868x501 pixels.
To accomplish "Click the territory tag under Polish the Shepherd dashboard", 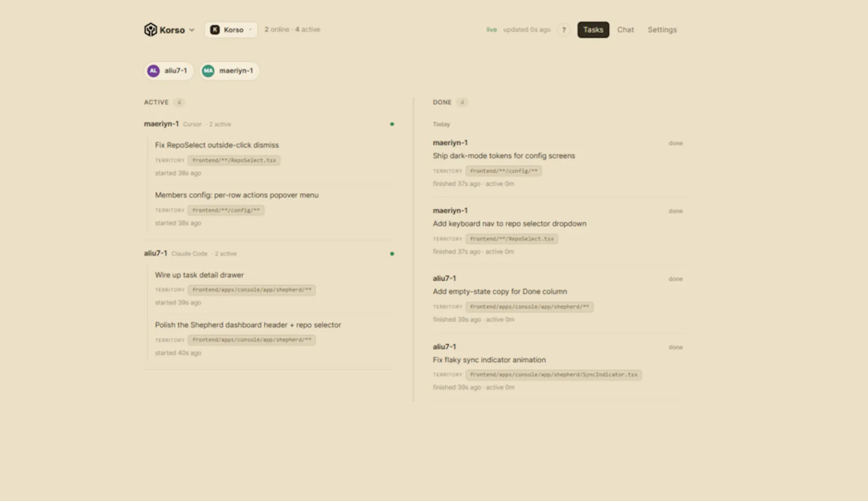I will pyautogui.click(x=252, y=340).
